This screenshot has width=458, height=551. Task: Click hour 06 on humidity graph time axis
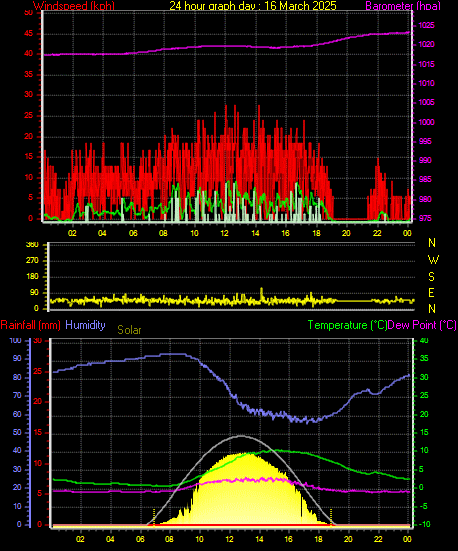coord(140,539)
